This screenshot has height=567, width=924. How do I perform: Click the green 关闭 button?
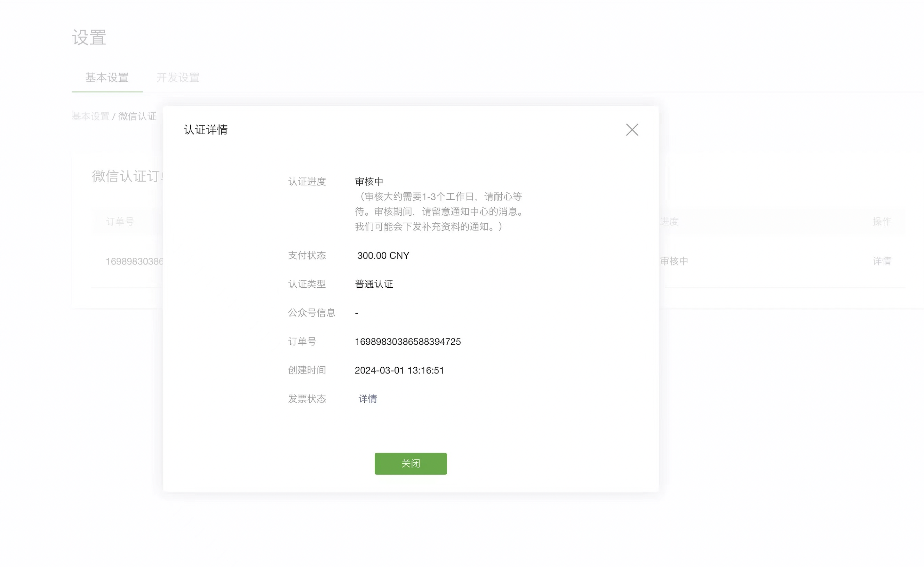[x=410, y=463]
